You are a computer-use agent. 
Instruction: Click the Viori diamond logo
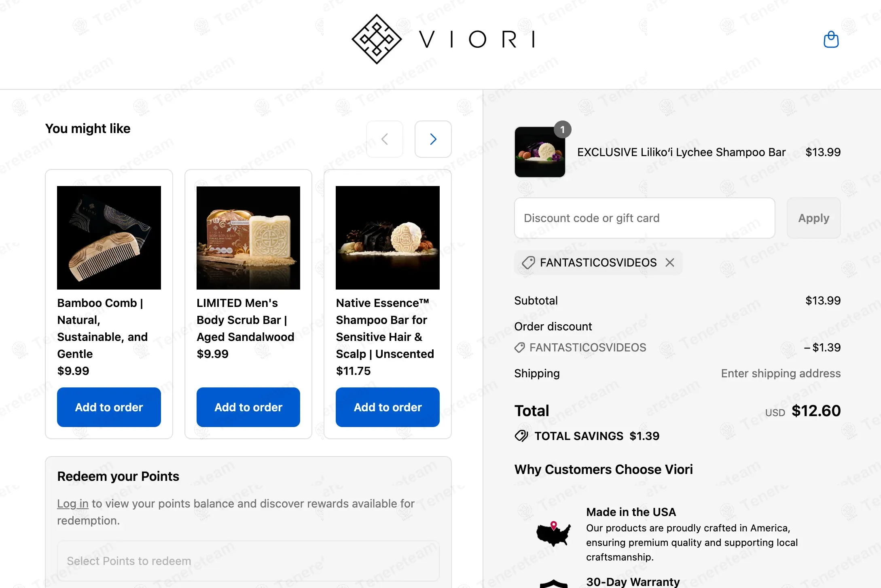(x=377, y=39)
